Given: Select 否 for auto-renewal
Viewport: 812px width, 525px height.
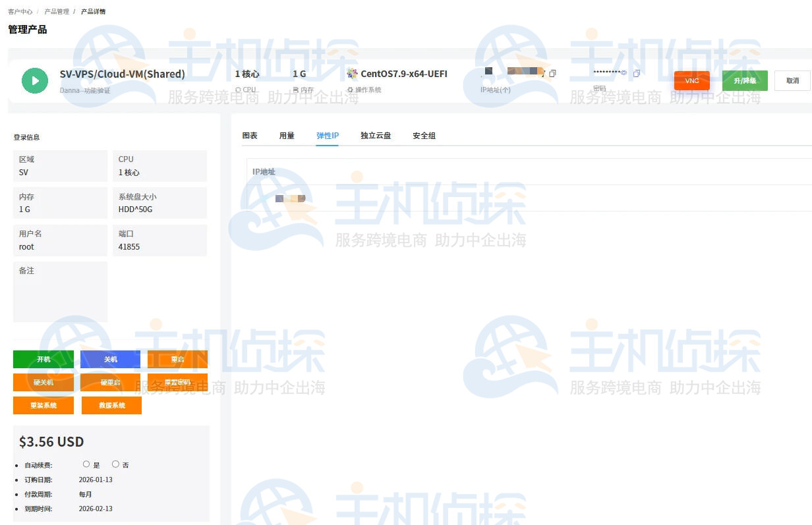Looking at the screenshot, I should (115, 464).
